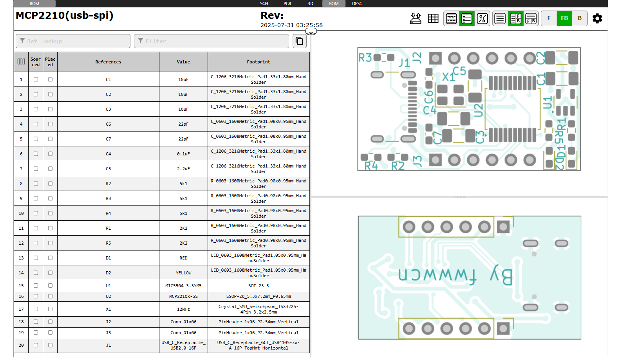Select BOM left, drawings right layout
This screenshot has width=624, height=364.
pyautogui.click(x=516, y=18)
